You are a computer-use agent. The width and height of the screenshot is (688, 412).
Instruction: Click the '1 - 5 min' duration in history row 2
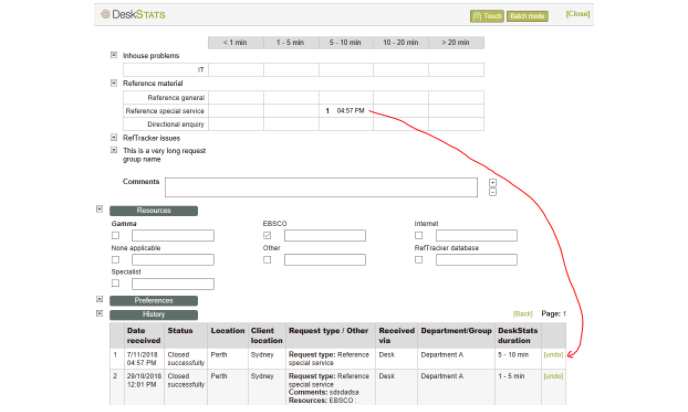[x=511, y=376]
